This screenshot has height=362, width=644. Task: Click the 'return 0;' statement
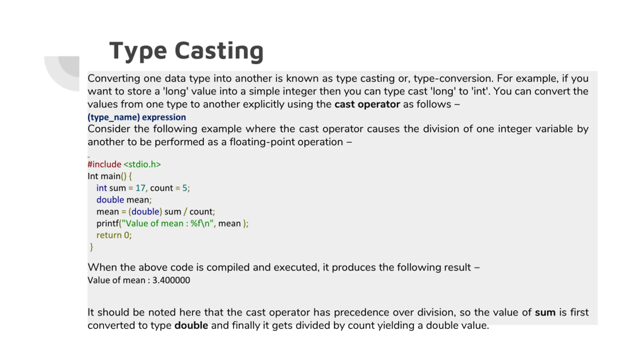point(114,235)
